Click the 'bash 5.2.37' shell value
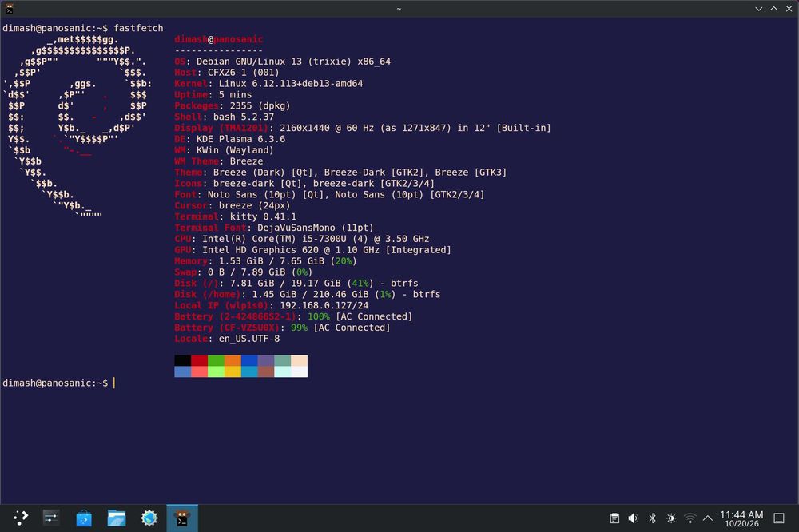 (x=244, y=117)
